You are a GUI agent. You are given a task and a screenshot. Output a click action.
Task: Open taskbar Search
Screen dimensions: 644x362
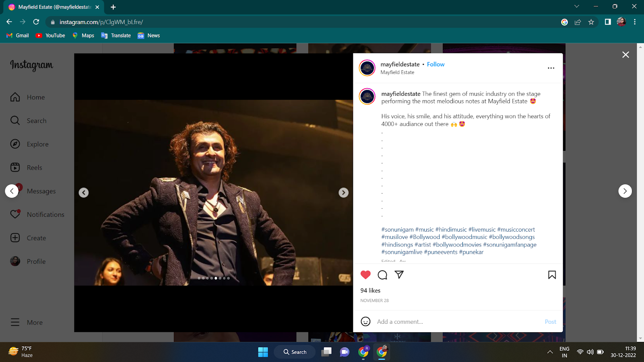coord(295,352)
